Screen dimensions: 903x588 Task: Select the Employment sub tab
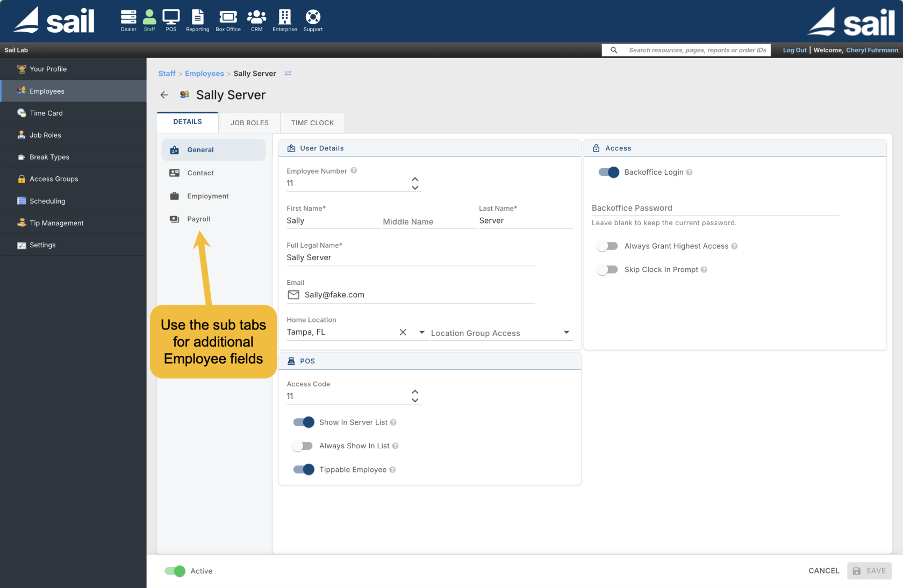click(x=214, y=196)
